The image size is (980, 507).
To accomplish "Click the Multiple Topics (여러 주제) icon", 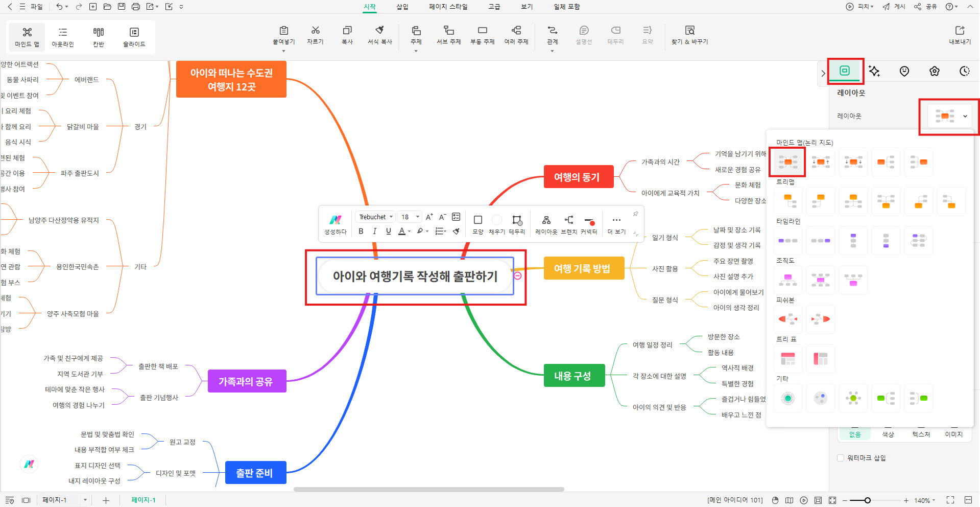I will pos(516,31).
